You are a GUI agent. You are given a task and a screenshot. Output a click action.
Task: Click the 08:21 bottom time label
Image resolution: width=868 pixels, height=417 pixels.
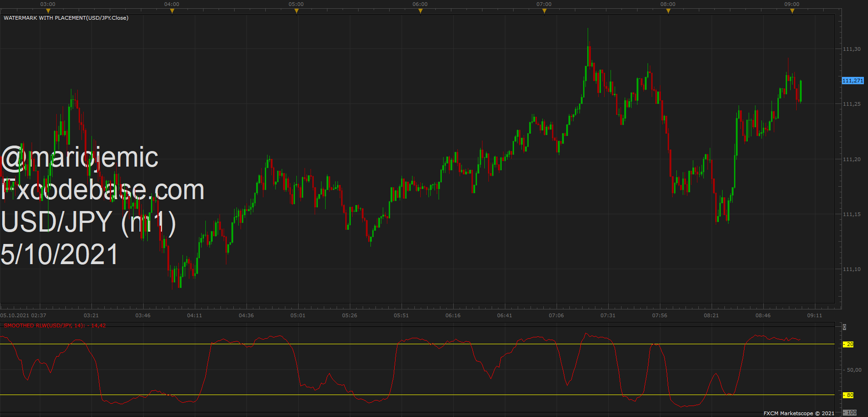pos(711,315)
